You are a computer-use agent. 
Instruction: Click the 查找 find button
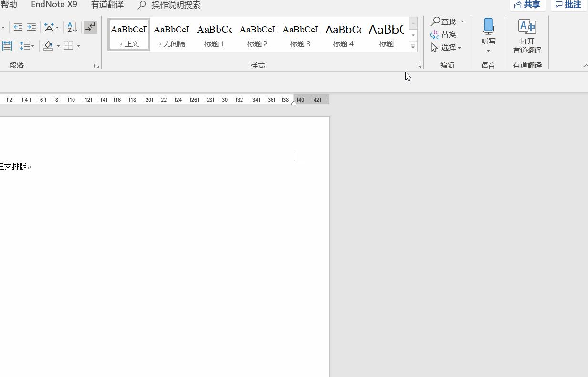pyautogui.click(x=443, y=21)
